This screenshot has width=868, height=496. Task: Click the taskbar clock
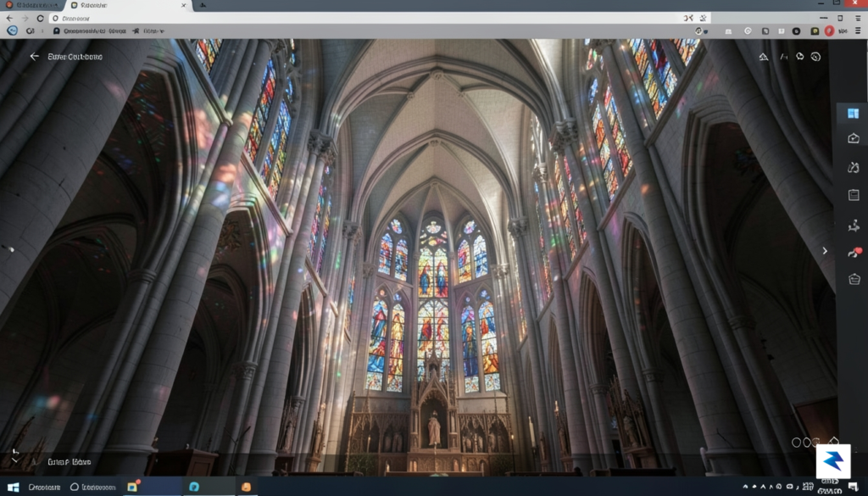pos(830,488)
